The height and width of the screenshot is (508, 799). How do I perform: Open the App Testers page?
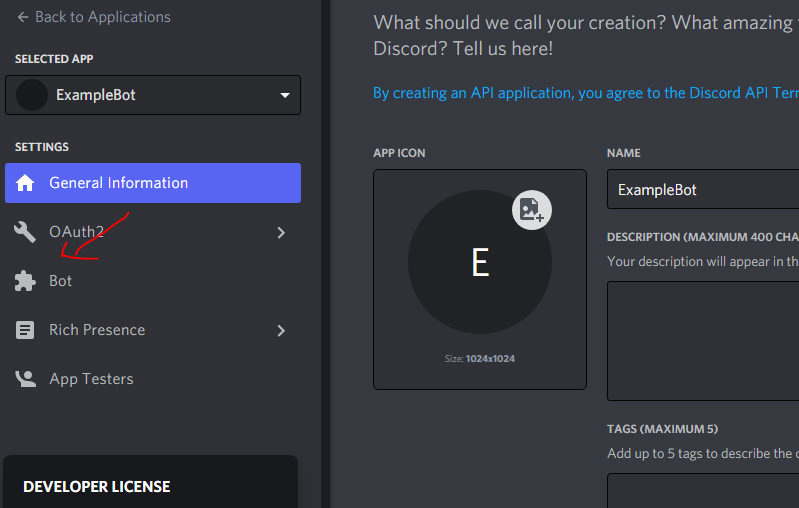click(x=153, y=379)
